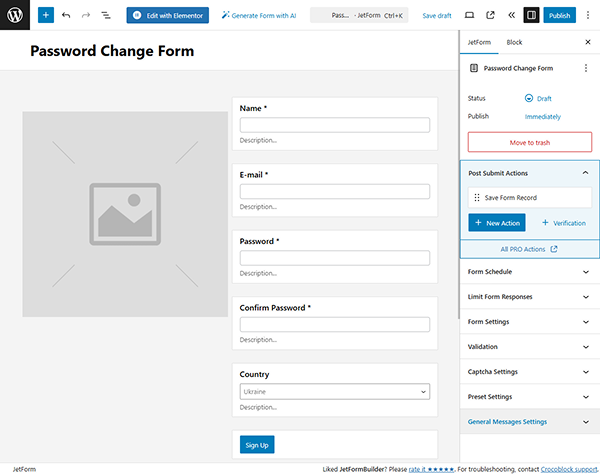This screenshot has height=475, width=600.
Task: Edit the description under Name field
Action: [258, 140]
